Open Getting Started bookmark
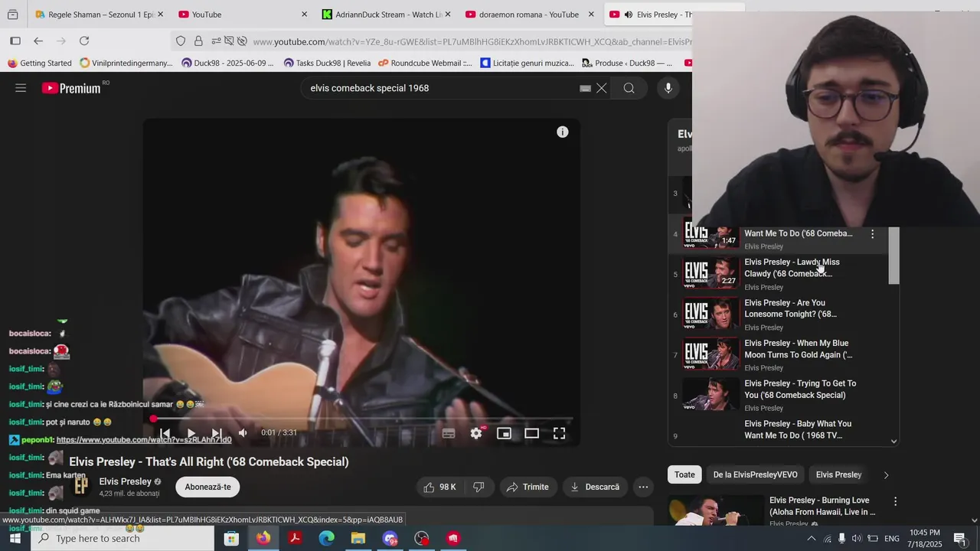980x551 pixels. click(x=40, y=64)
